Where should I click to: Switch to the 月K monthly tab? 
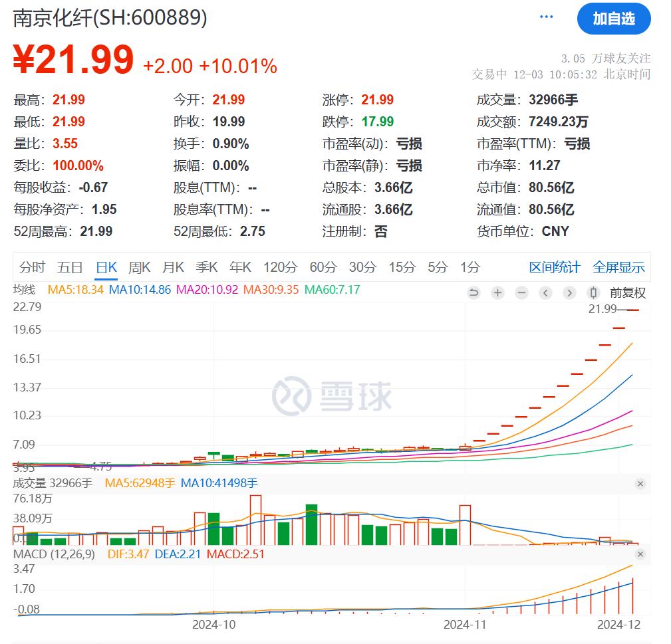174,267
